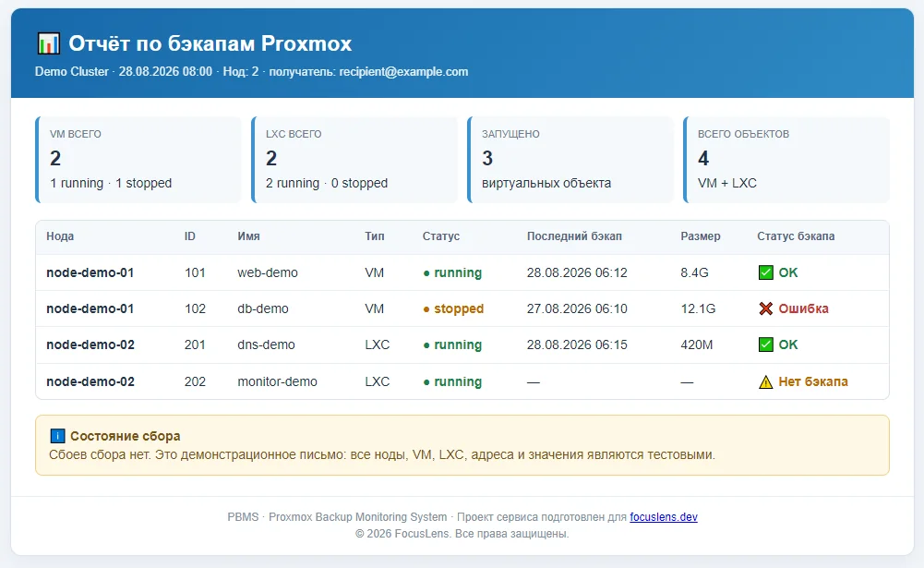
Task: Click the backup date 27.08.2026 06:10
Action: pos(577,308)
